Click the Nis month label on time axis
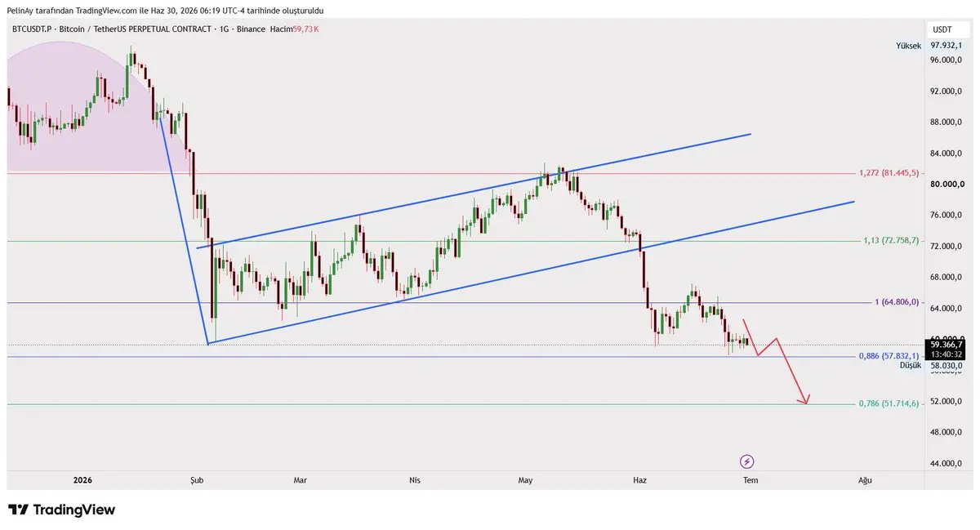The image size is (980, 530). (x=415, y=480)
